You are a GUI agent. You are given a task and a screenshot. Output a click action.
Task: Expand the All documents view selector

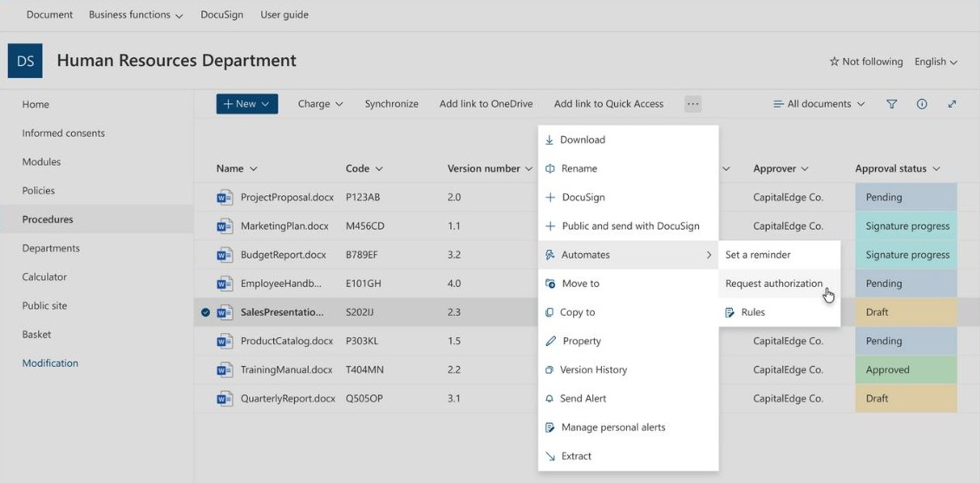[x=819, y=104]
